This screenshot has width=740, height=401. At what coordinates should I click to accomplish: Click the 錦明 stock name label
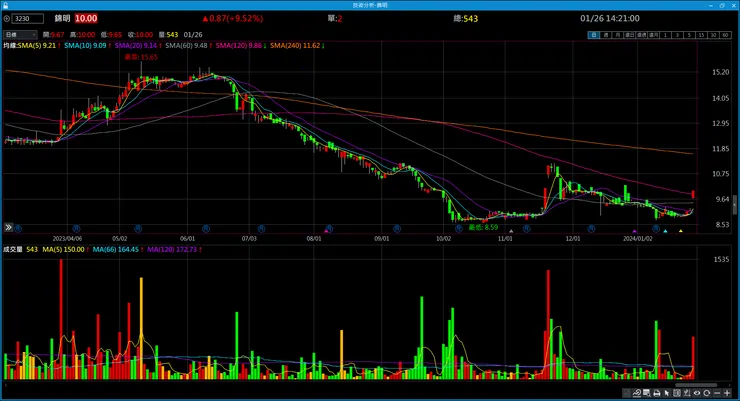coord(62,18)
